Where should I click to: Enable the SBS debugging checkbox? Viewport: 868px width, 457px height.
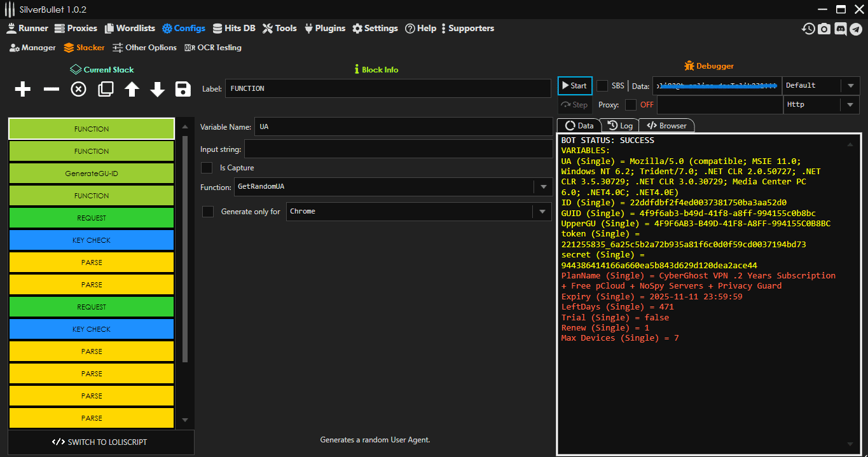coord(602,85)
